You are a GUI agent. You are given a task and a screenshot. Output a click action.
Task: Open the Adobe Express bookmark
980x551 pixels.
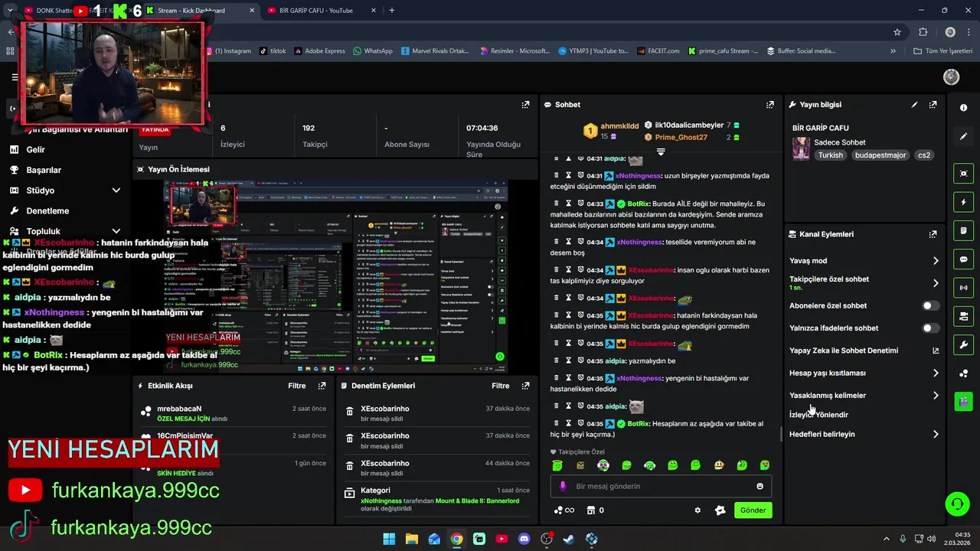click(x=318, y=51)
